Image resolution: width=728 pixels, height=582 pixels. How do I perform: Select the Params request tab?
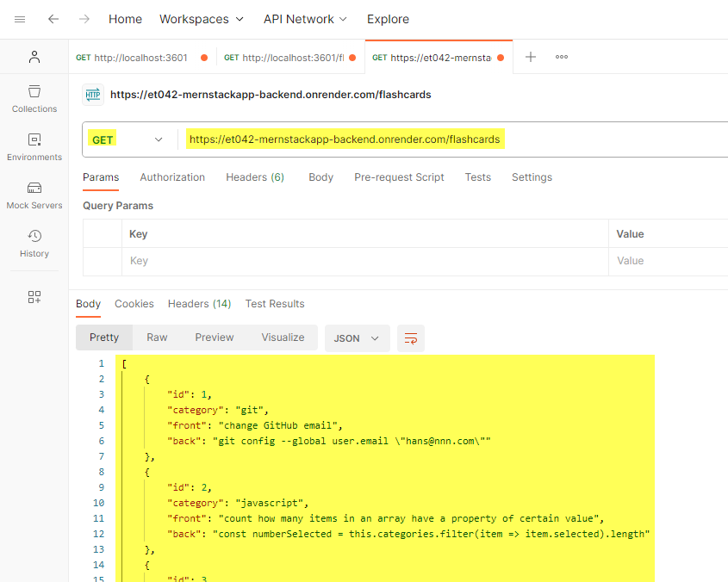[101, 177]
